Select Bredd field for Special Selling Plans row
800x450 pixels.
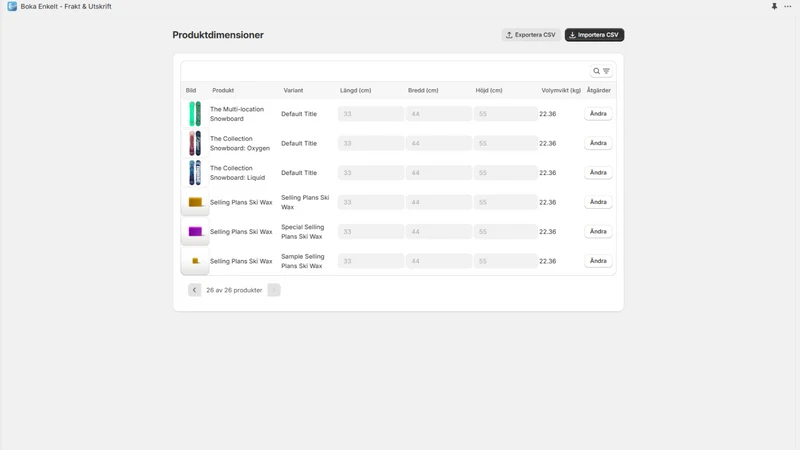click(439, 232)
